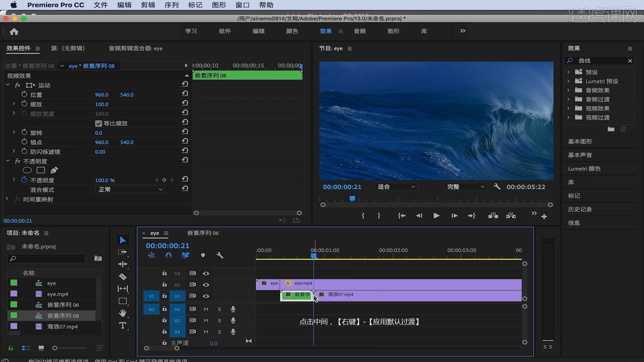Image resolution: width=644 pixels, height=362 pixels.
Task: Click the program monitor playhead marker
Action: [352, 199]
